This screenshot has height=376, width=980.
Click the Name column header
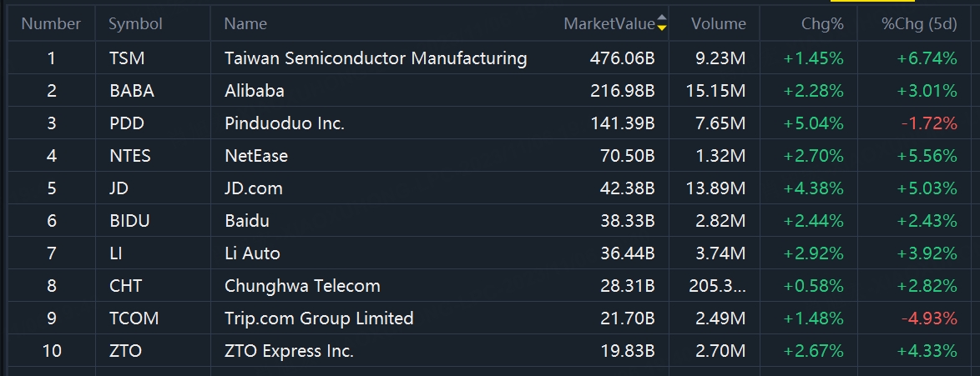[x=245, y=23]
